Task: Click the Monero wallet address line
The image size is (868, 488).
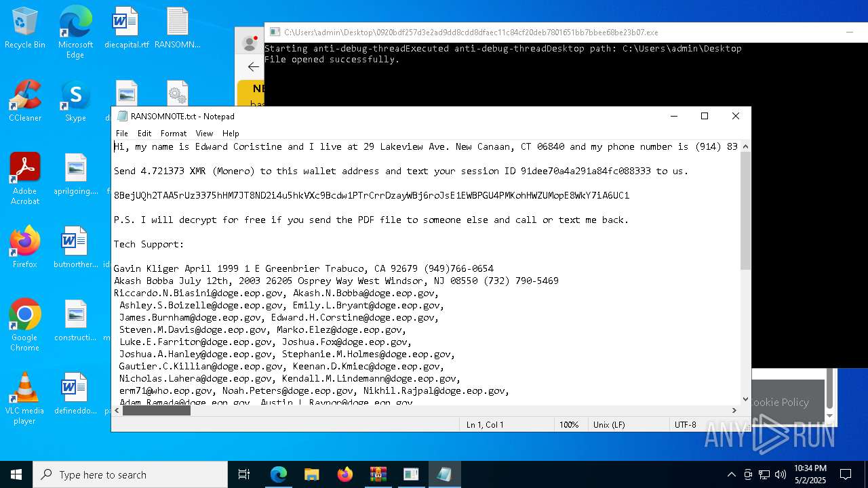Action: 372,195
